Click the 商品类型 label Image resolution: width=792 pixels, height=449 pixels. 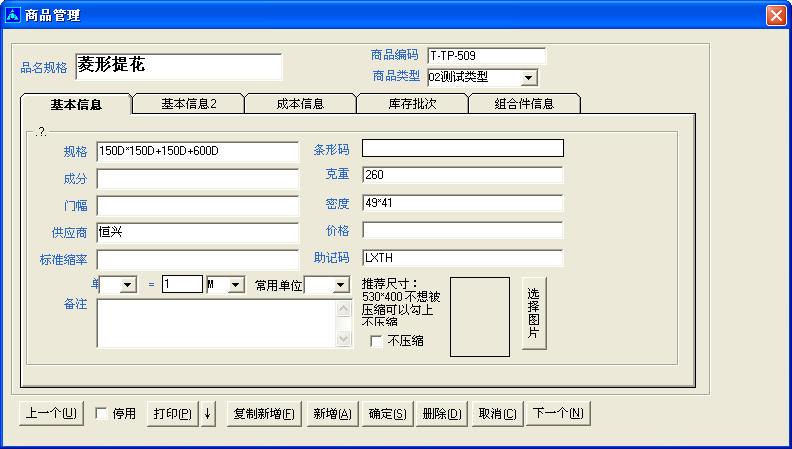pos(396,76)
